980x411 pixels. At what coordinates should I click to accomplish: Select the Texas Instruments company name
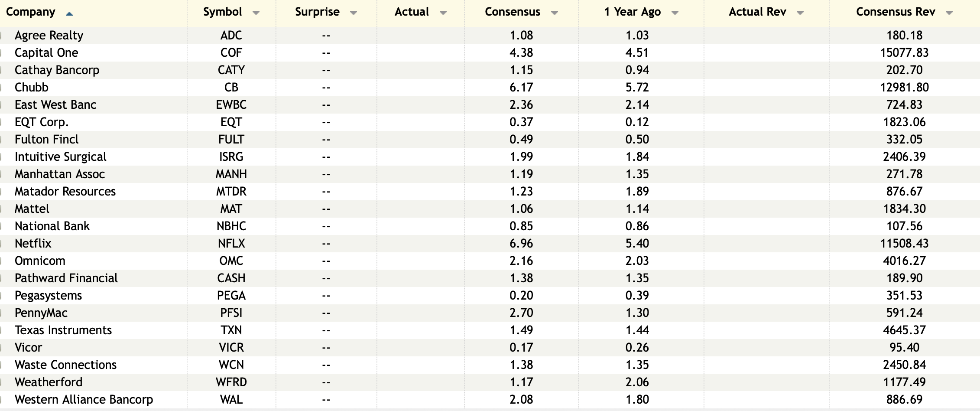tap(63, 330)
